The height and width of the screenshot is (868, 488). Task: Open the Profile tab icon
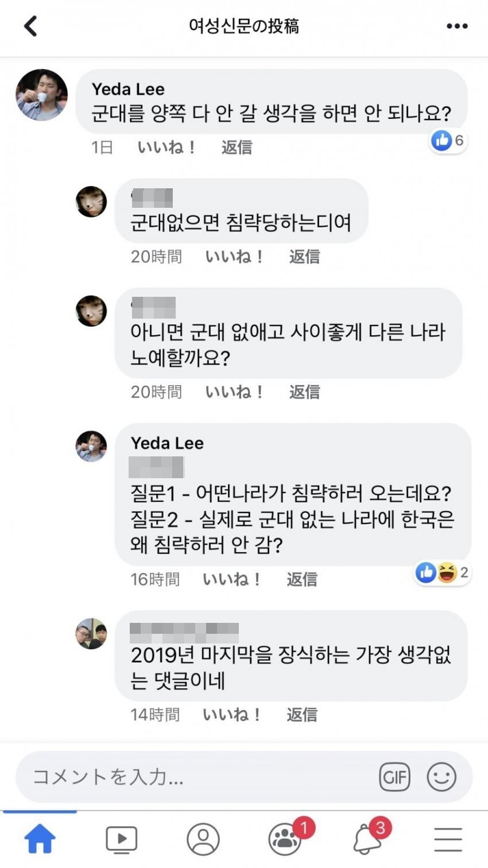click(x=203, y=839)
